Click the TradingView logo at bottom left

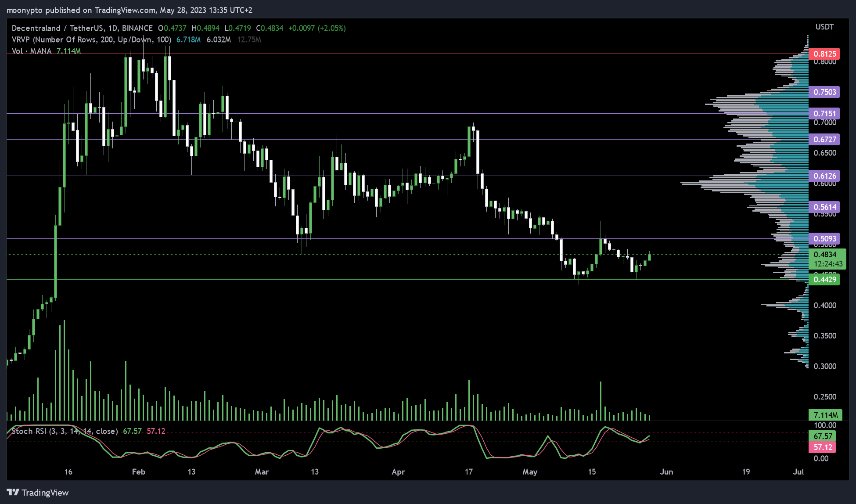click(x=38, y=493)
